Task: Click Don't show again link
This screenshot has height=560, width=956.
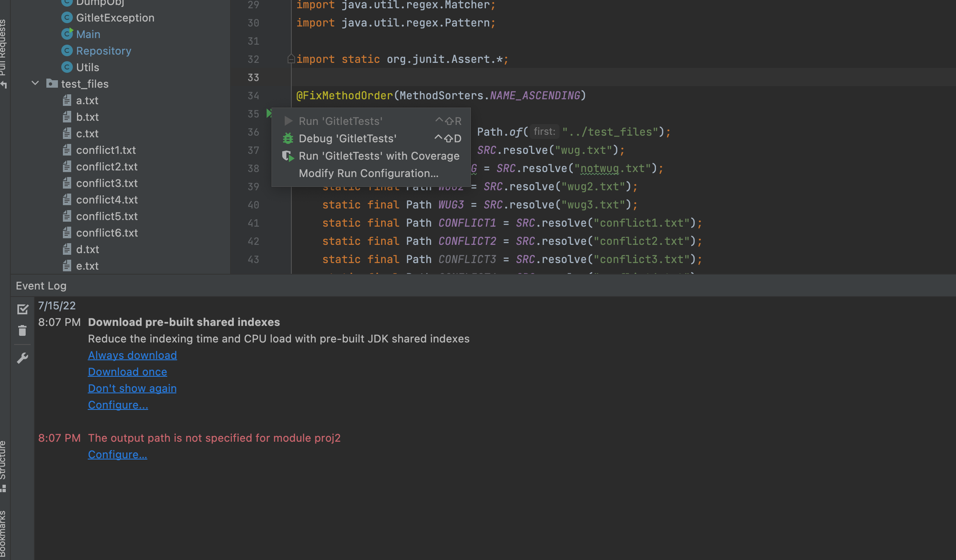Action: (x=132, y=388)
